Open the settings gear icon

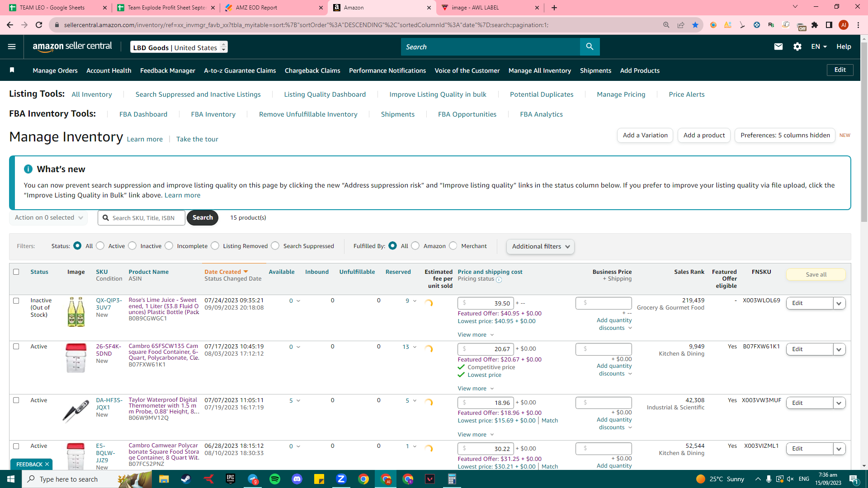[x=797, y=47]
